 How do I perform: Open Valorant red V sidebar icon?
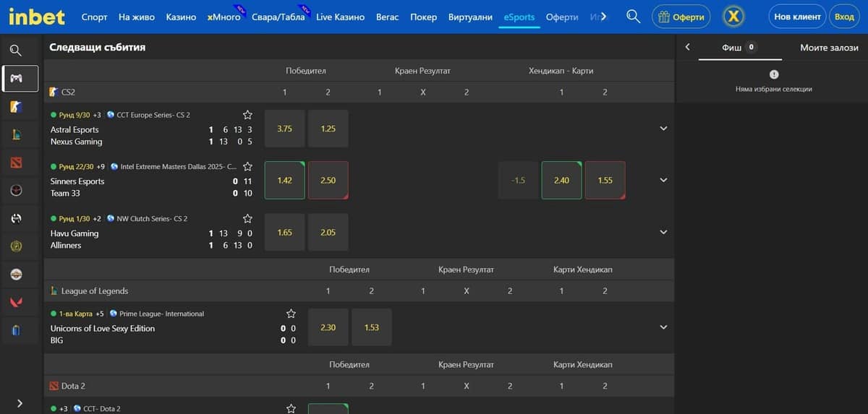[16, 302]
